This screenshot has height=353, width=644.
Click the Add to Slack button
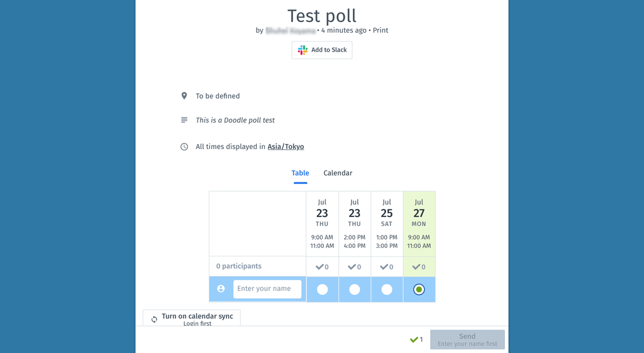pyautogui.click(x=322, y=50)
